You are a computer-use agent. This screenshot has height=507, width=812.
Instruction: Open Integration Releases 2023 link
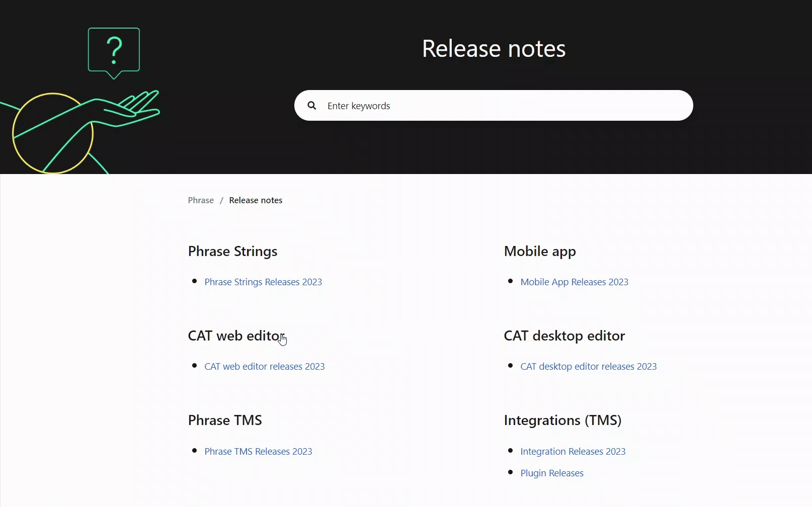tap(573, 452)
